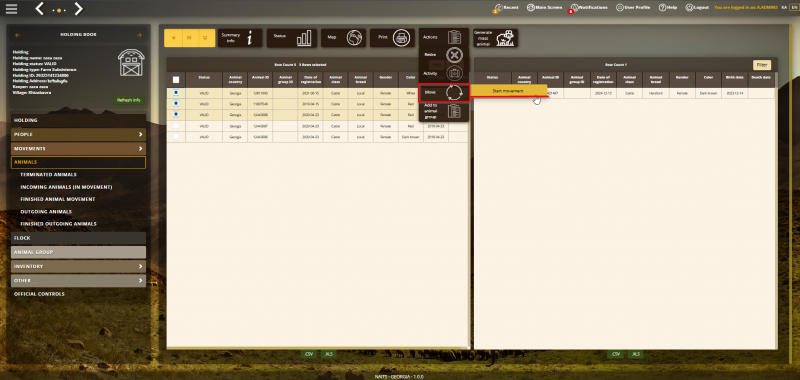Toggle the select-all checkbox in table header
This screenshot has width=800, height=380.
click(176, 80)
